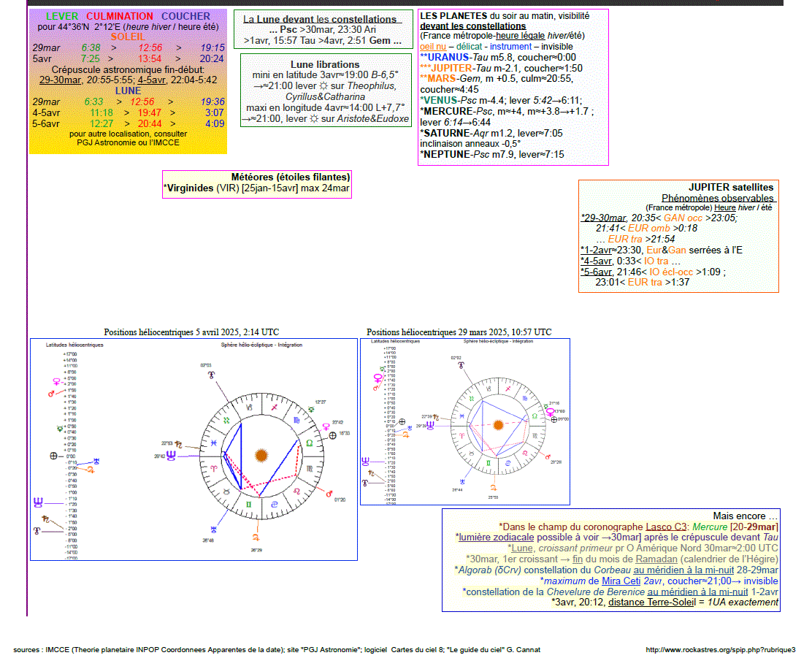This screenshot has height=658, width=812.
Task: Click the orange 'SOLEIL' heading
Action: tap(128, 37)
